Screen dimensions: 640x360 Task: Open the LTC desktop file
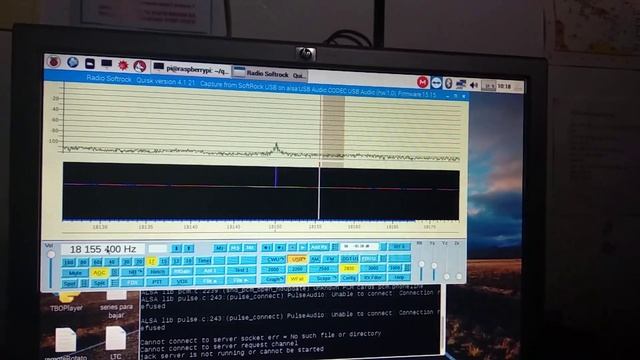[116, 342]
